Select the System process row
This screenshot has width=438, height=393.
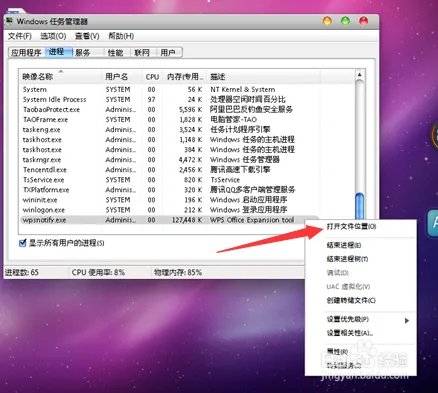[170, 89]
